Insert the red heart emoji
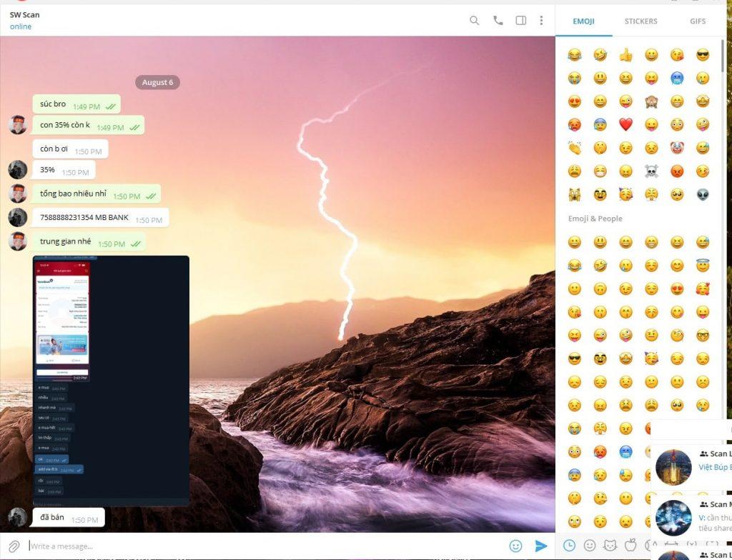Image resolution: width=732 pixels, height=560 pixels. point(625,124)
